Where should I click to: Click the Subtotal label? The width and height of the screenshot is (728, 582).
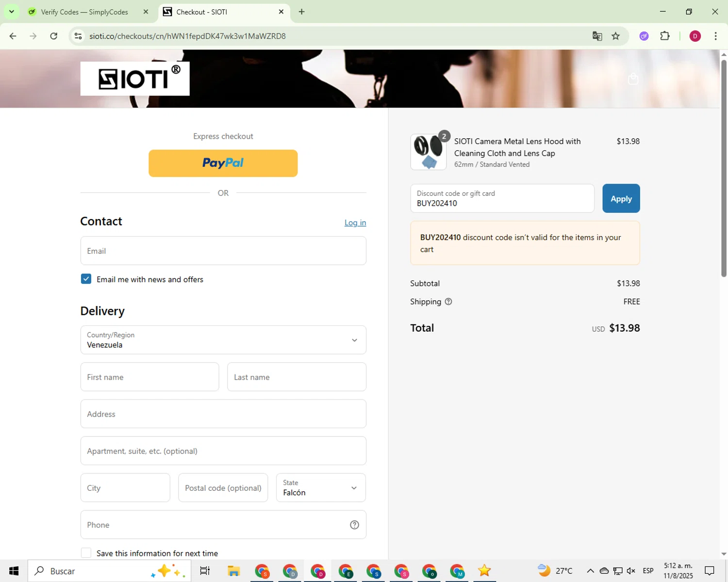425,283
